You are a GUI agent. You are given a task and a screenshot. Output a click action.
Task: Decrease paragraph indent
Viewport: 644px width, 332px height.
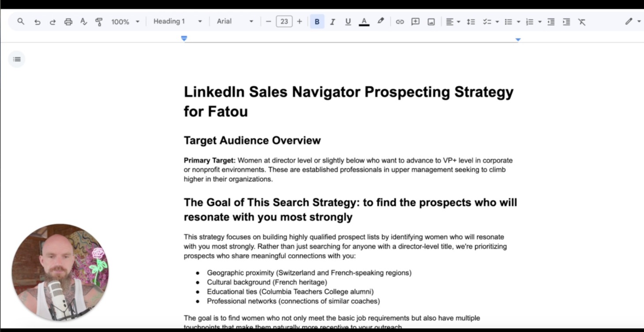551,22
